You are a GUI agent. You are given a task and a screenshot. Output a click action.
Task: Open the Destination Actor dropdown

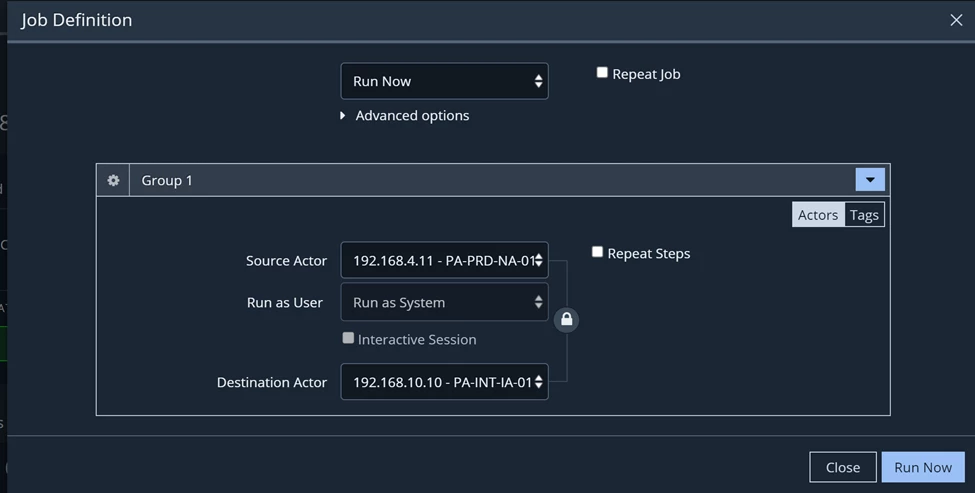click(445, 382)
